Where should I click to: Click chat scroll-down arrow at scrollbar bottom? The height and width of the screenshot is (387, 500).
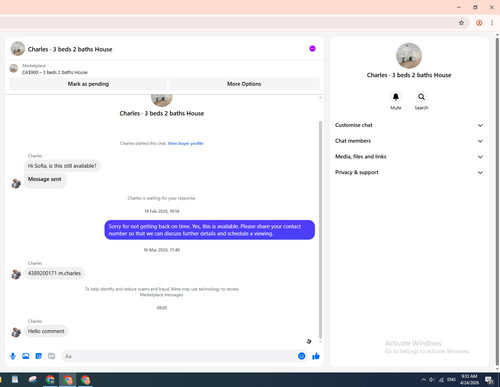click(320, 342)
